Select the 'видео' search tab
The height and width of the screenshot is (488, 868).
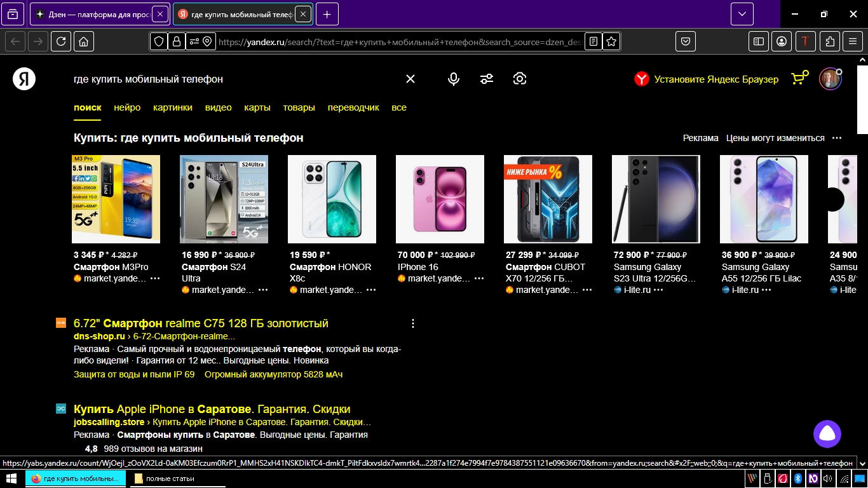tap(219, 107)
